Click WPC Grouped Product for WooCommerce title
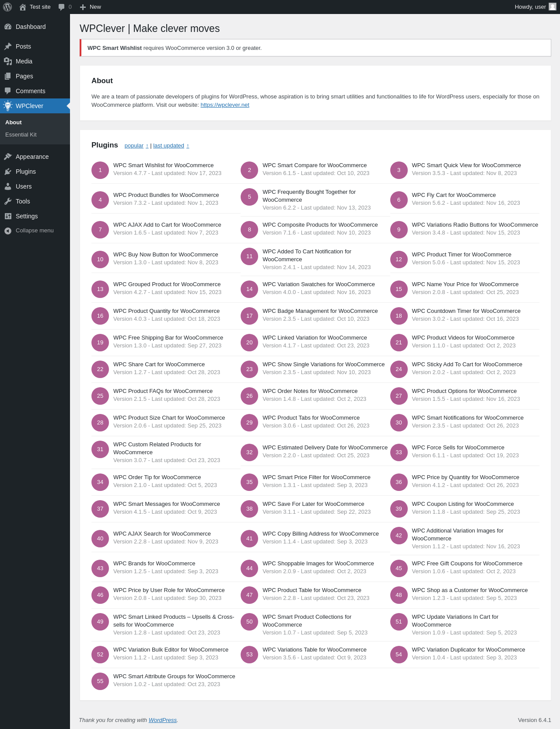The image size is (560, 729). 167,284
